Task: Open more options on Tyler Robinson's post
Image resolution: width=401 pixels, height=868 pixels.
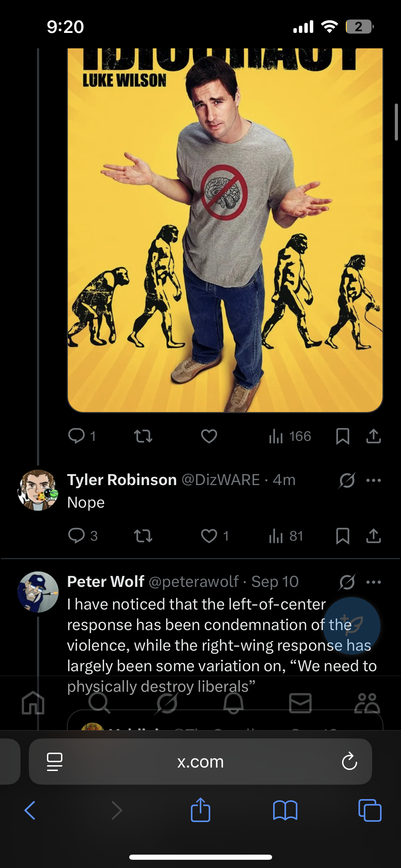Action: click(x=373, y=480)
